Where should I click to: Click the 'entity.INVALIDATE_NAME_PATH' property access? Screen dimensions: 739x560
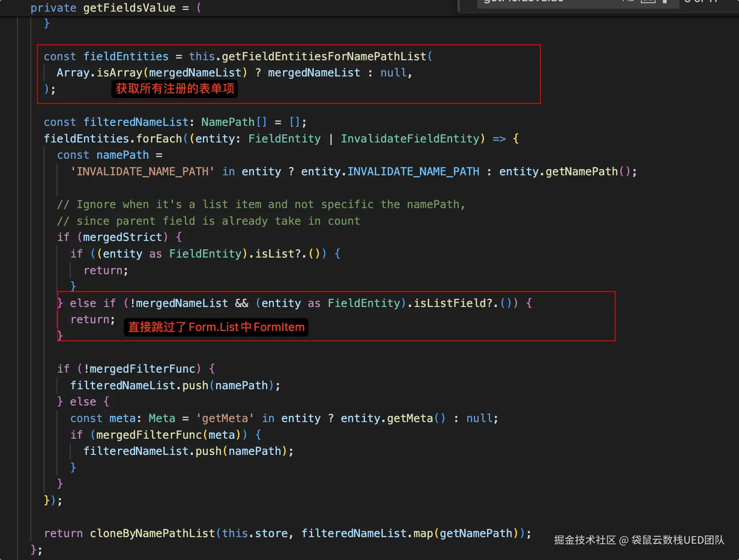390,172
